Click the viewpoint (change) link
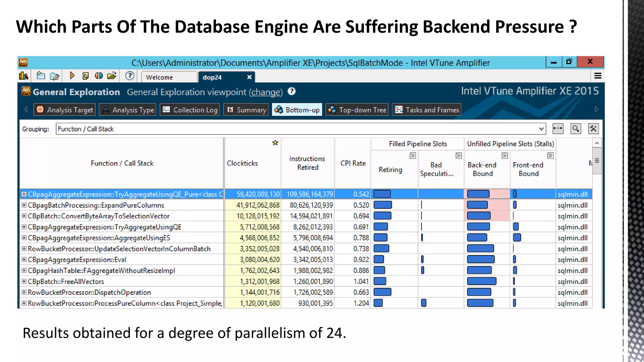This screenshot has width=644, height=362. tap(266, 92)
